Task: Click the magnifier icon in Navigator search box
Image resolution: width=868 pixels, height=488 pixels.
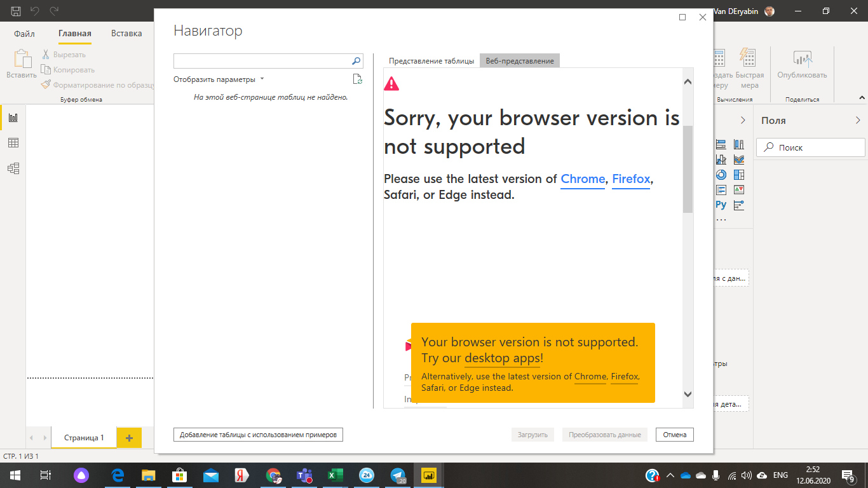Action: click(356, 61)
